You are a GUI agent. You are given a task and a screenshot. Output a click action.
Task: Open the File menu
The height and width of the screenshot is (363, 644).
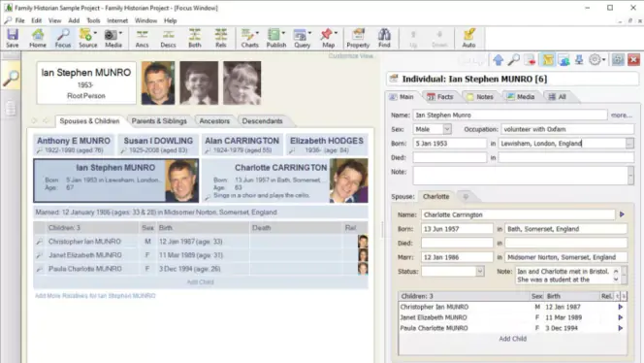tap(19, 20)
